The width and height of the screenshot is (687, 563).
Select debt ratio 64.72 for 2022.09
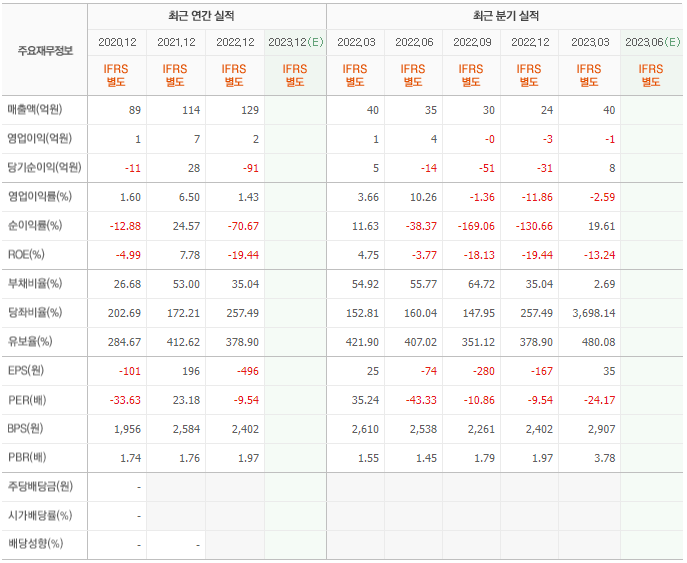point(481,284)
